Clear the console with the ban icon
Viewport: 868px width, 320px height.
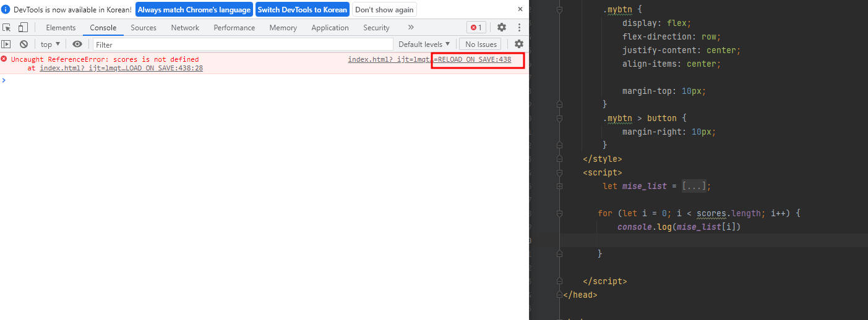coord(24,44)
